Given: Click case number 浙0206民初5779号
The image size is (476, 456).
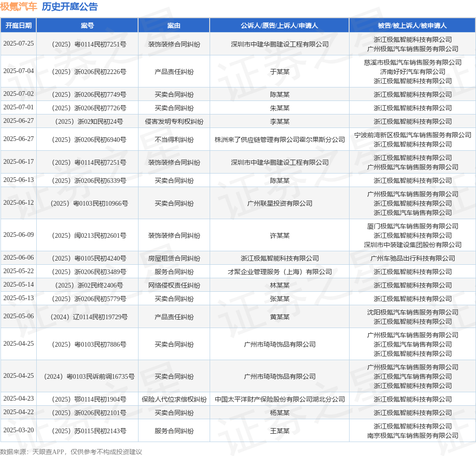Looking at the screenshot, I should coord(89,299).
